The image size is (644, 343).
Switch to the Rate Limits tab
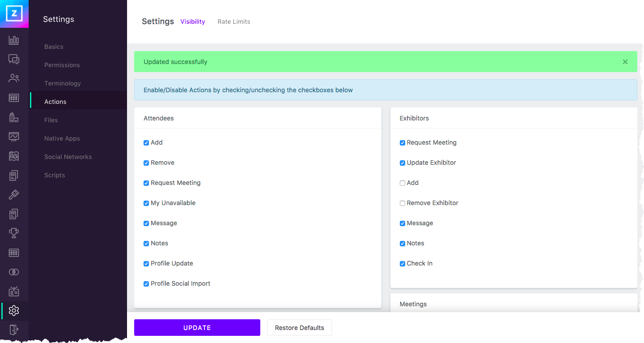click(x=234, y=21)
